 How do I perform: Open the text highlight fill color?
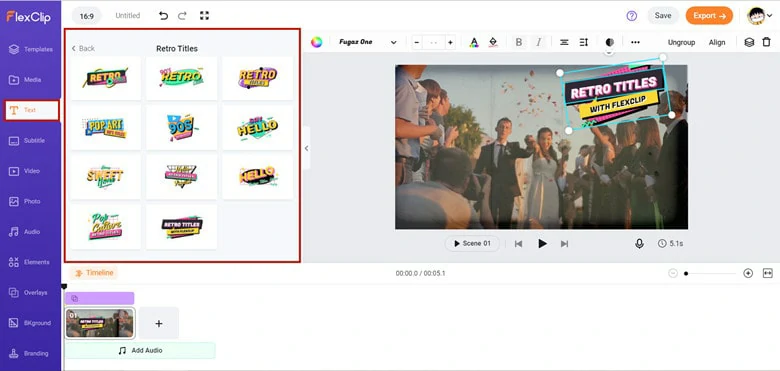[493, 42]
